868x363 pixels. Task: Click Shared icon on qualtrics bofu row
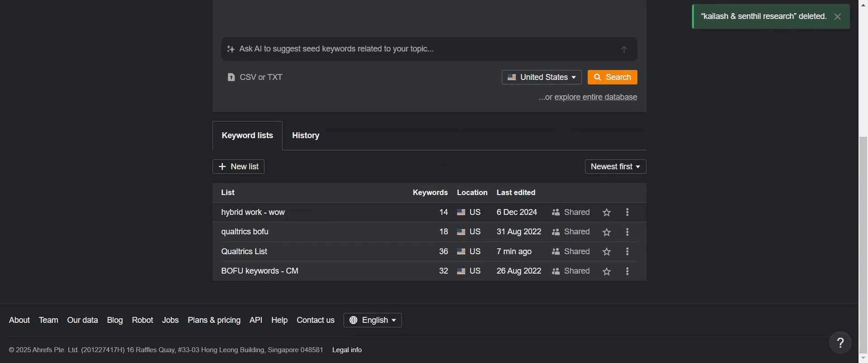pyautogui.click(x=556, y=232)
